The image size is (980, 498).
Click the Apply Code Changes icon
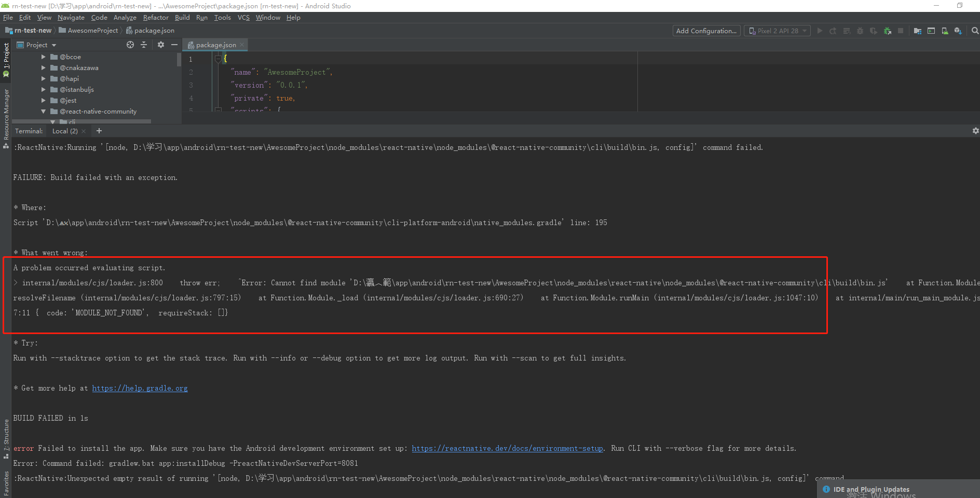847,31
